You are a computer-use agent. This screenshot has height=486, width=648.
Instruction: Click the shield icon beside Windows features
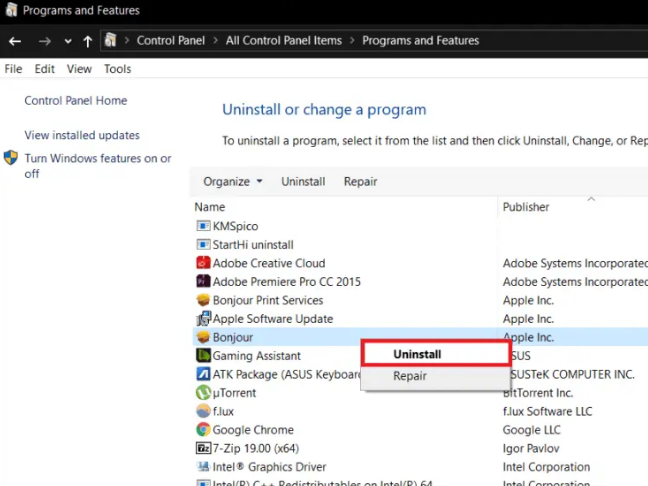coord(11,157)
